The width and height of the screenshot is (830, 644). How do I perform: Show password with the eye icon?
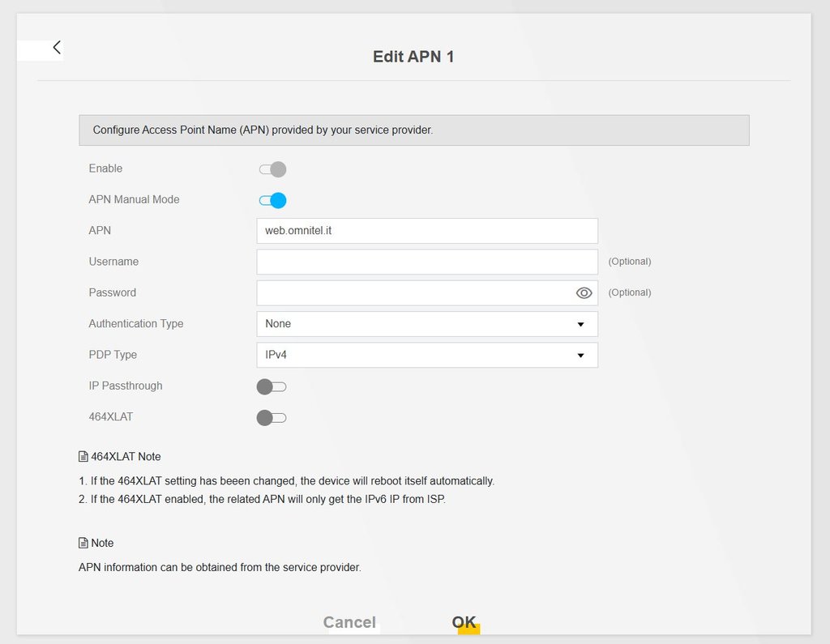[x=584, y=293]
